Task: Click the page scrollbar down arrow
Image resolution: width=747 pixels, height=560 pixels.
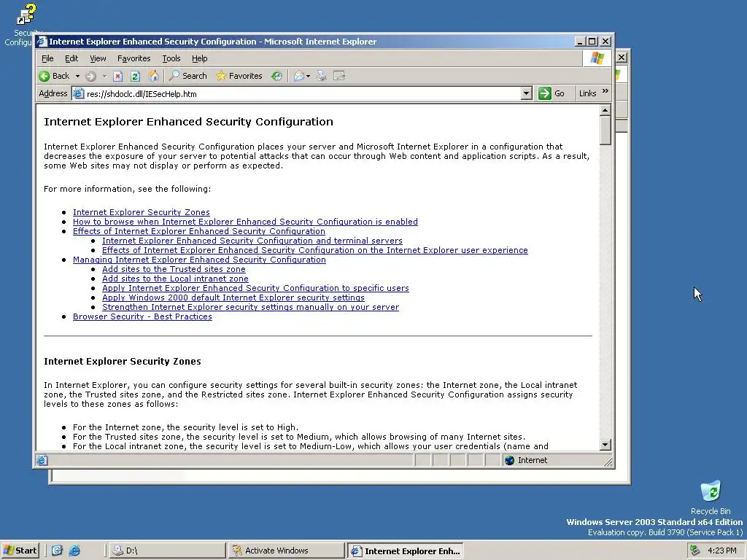Action: (x=605, y=445)
